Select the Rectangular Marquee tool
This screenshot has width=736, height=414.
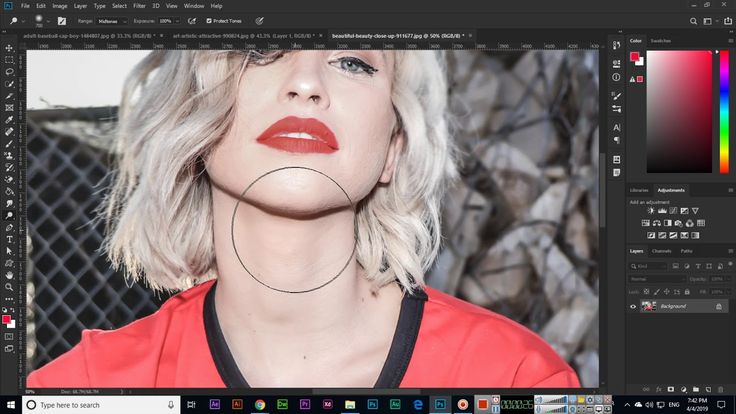(x=9, y=60)
